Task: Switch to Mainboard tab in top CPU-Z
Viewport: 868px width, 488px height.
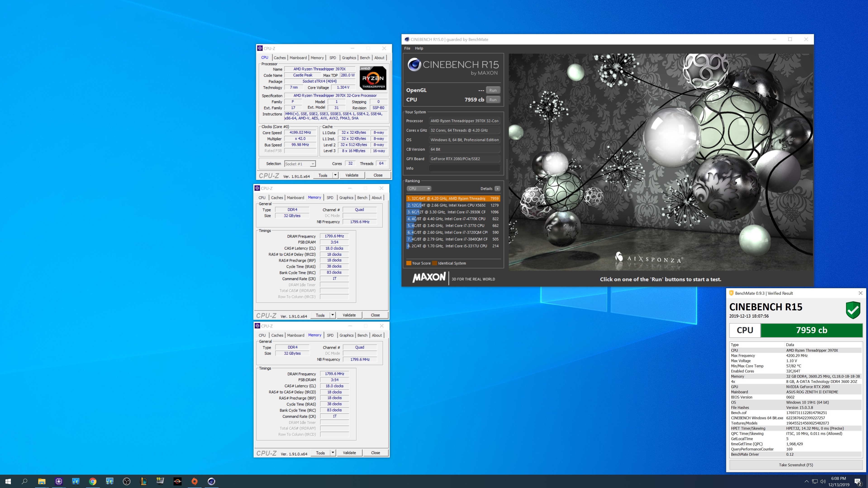Action: (298, 58)
